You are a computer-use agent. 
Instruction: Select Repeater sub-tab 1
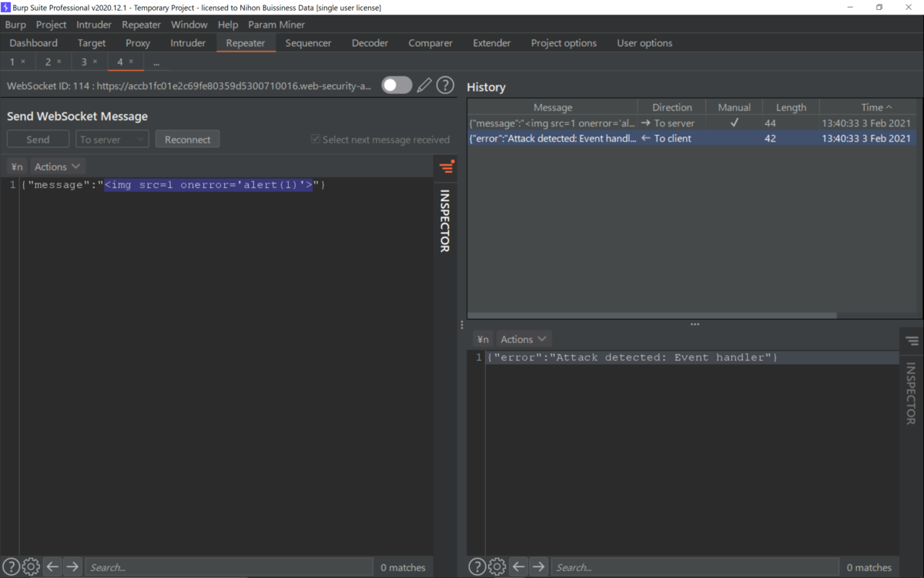[12, 62]
